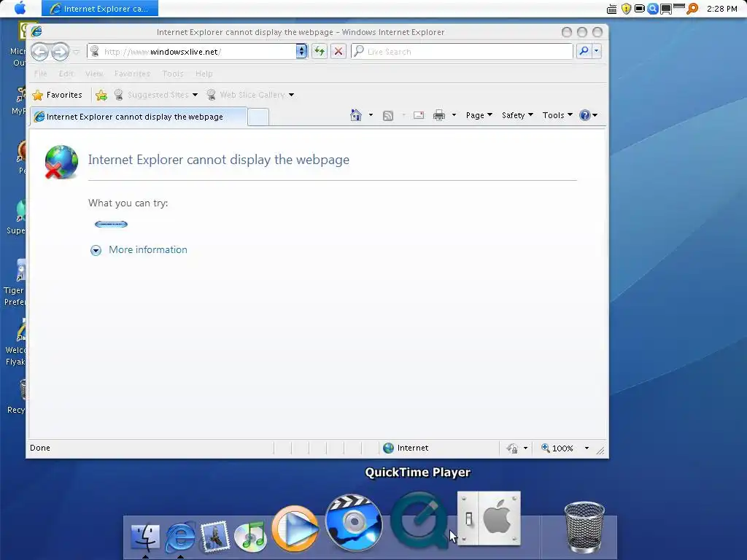Open the Trash in the dock

tap(584, 526)
